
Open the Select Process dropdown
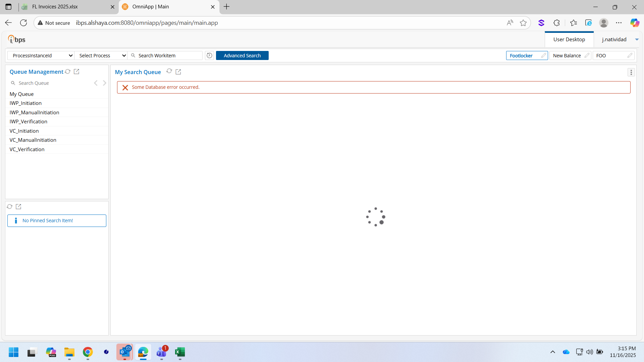[101, 56]
